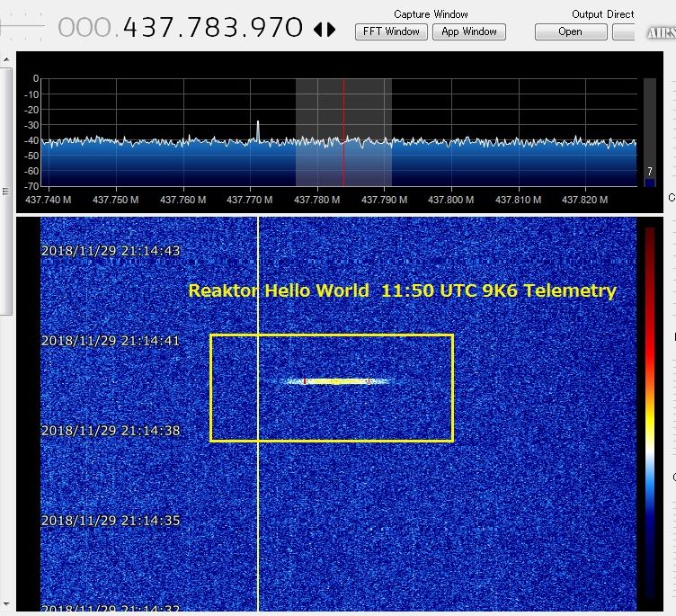
Task: Click the 437.750 M frequency axis label
Action: 116,200
